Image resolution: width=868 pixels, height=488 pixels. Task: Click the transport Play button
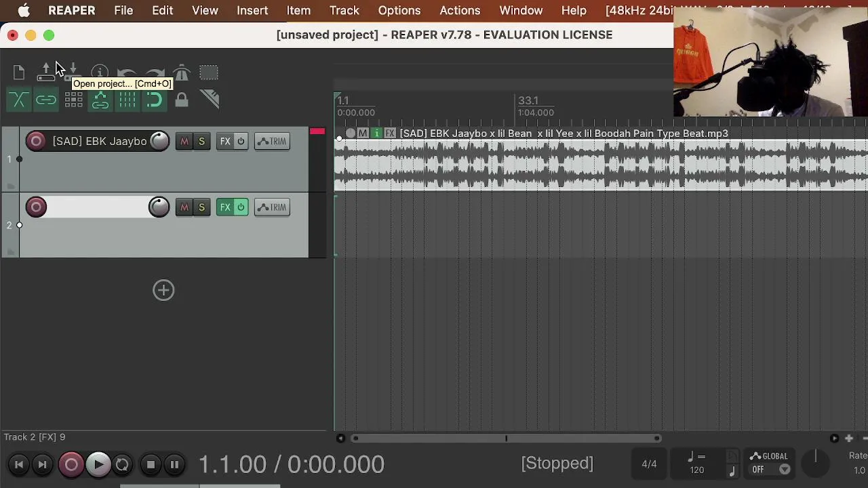click(x=98, y=464)
